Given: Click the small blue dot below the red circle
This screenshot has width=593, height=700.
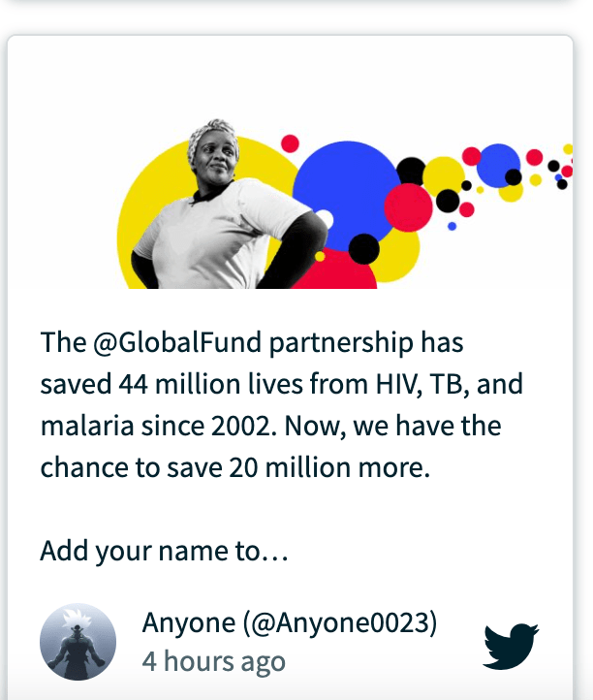Looking at the screenshot, I should click(x=452, y=226).
